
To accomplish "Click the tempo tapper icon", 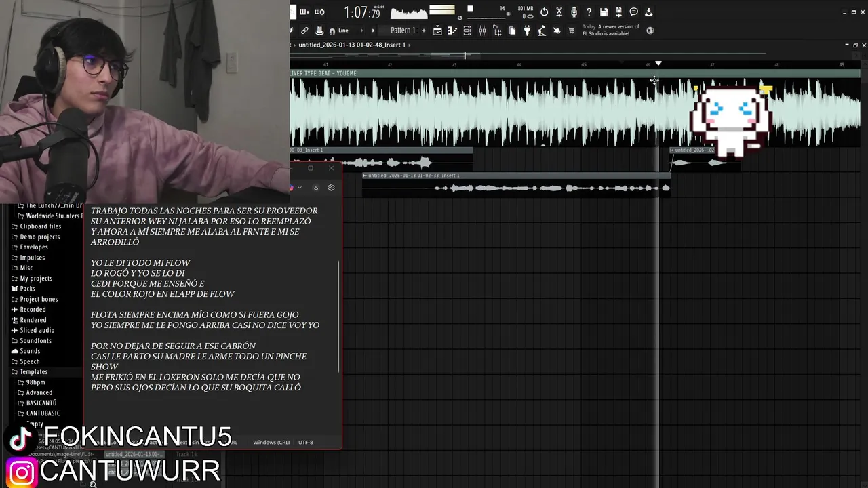I will click(x=542, y=30).
